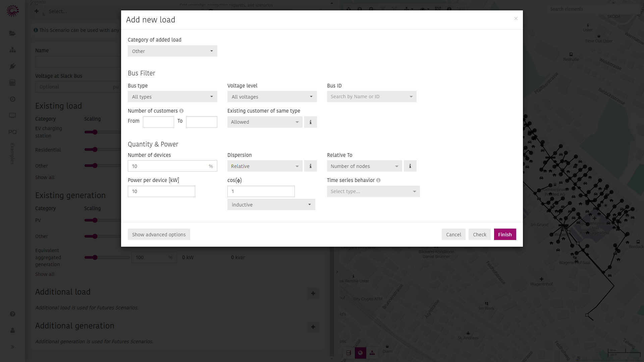Image resolution: width=644 pixels, height=362 pixels.
Task: Open the Bus ID search dropdown
Action: (372, 97)
